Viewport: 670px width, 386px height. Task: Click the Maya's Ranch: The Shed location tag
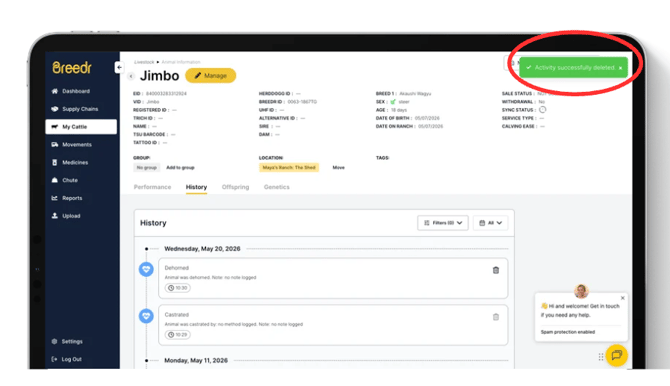[289, 168]
